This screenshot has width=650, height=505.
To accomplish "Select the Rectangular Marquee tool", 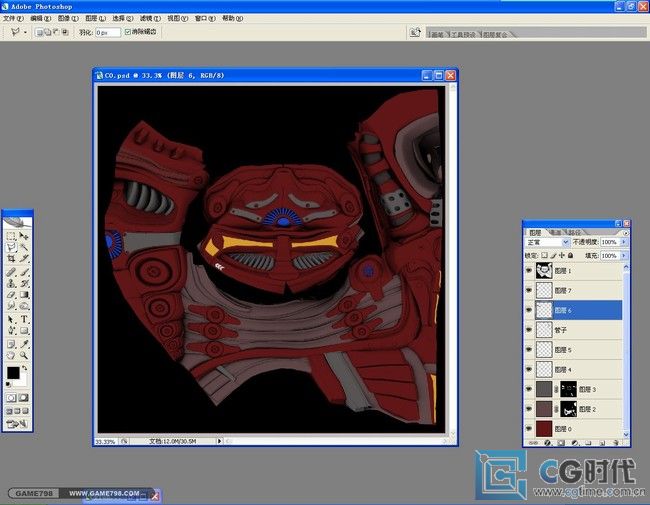I will tap(11, 236).
